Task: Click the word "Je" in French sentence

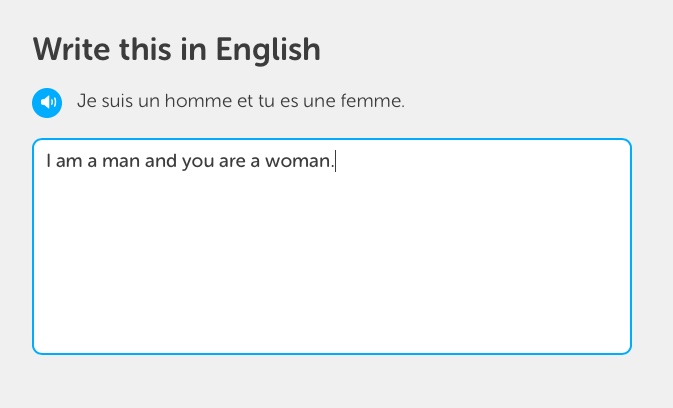Action: (87, 101)
